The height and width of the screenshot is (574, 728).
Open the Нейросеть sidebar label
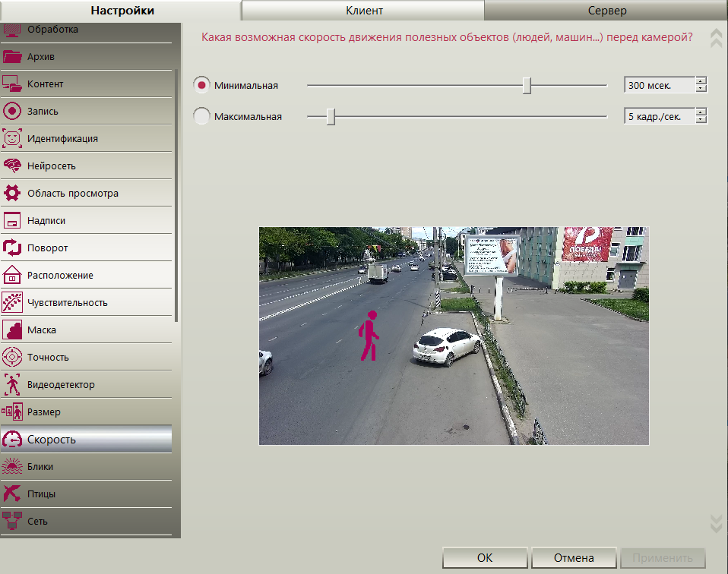point(52,166)
